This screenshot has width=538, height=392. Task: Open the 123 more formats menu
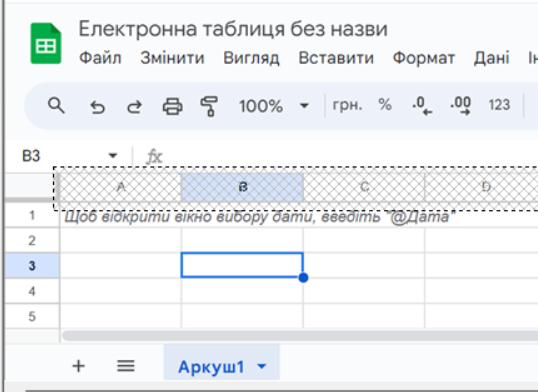tap(499, 105)
